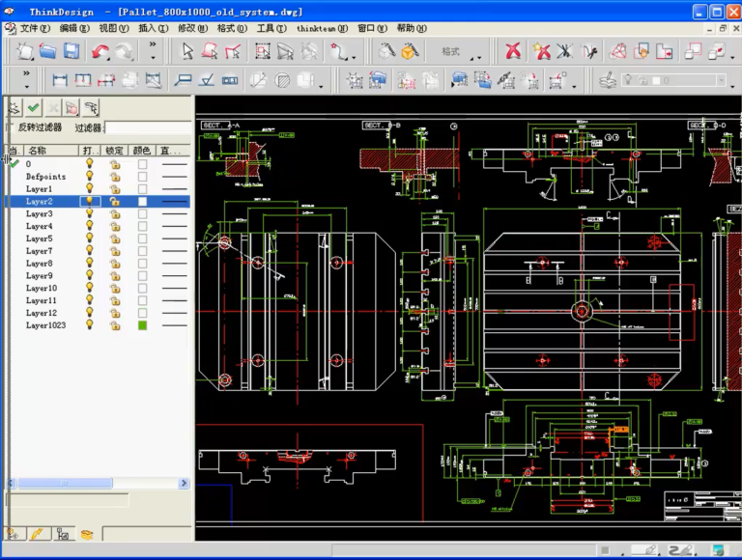
Task: Click the 过滤器 filter text field
Action: click(x=148, y=127)
